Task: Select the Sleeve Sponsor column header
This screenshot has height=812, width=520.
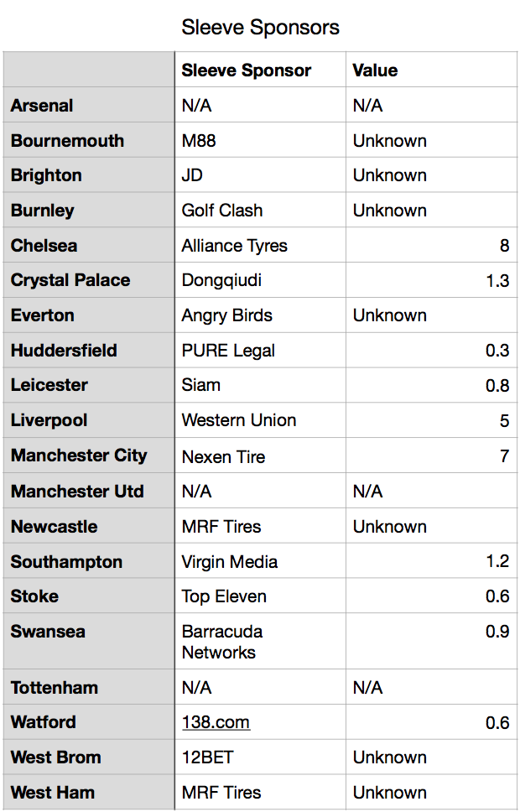Action: click(x=246, y=70)
